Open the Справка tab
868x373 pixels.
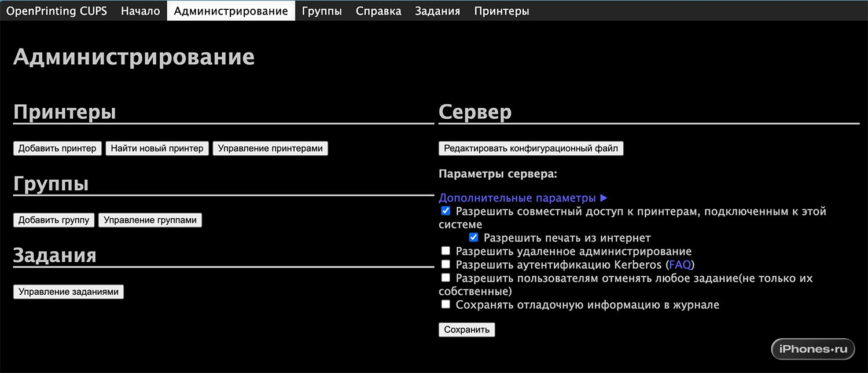[378, 11]
